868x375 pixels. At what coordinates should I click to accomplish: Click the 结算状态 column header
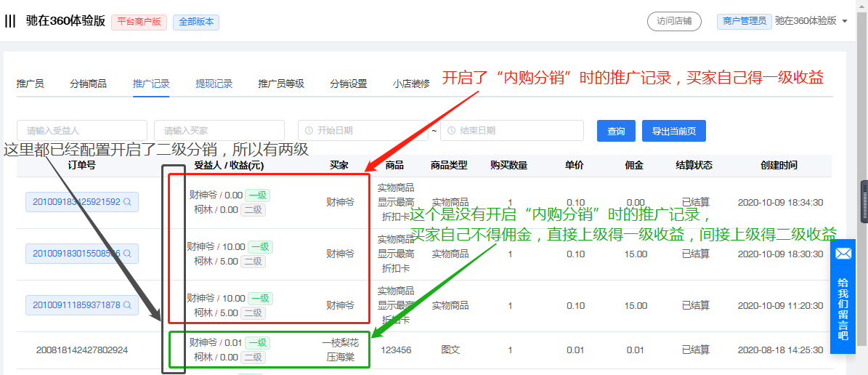point(694,165)
